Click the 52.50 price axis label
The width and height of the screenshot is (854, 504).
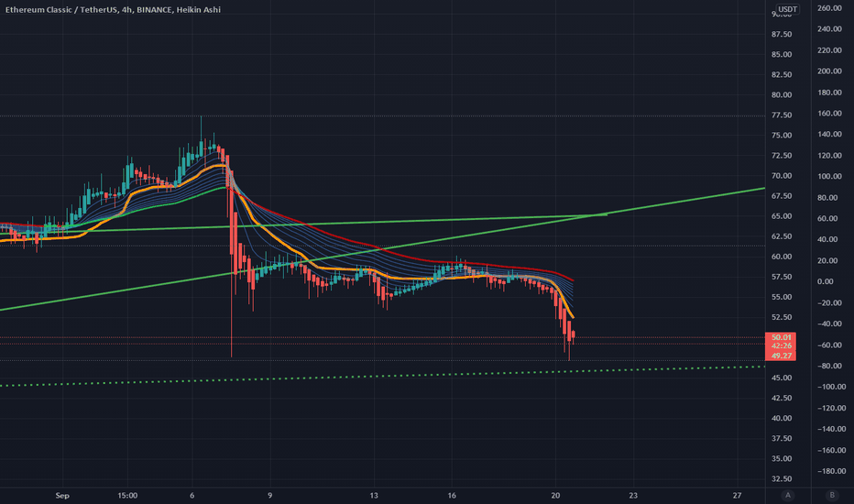coord(782,317)
